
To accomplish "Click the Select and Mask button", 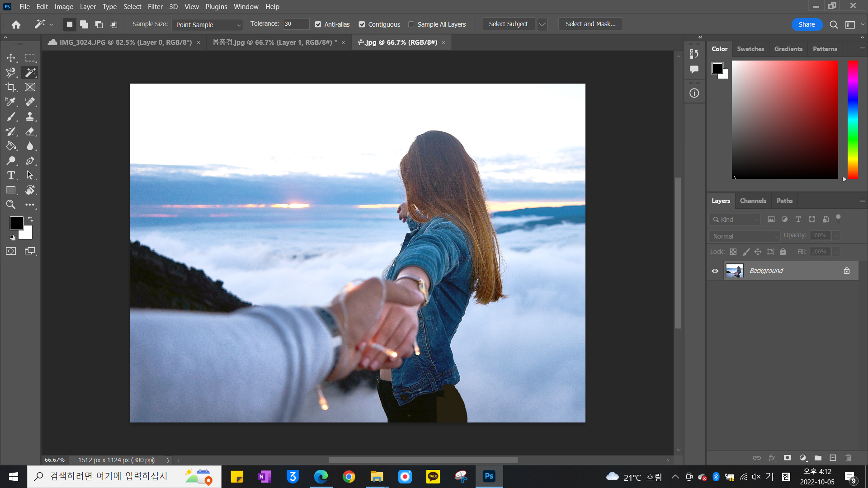I will 590,24.
